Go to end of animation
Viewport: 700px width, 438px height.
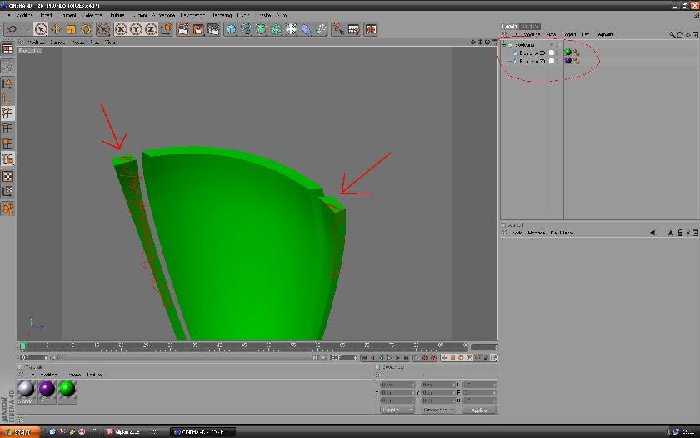click(406, 358)
